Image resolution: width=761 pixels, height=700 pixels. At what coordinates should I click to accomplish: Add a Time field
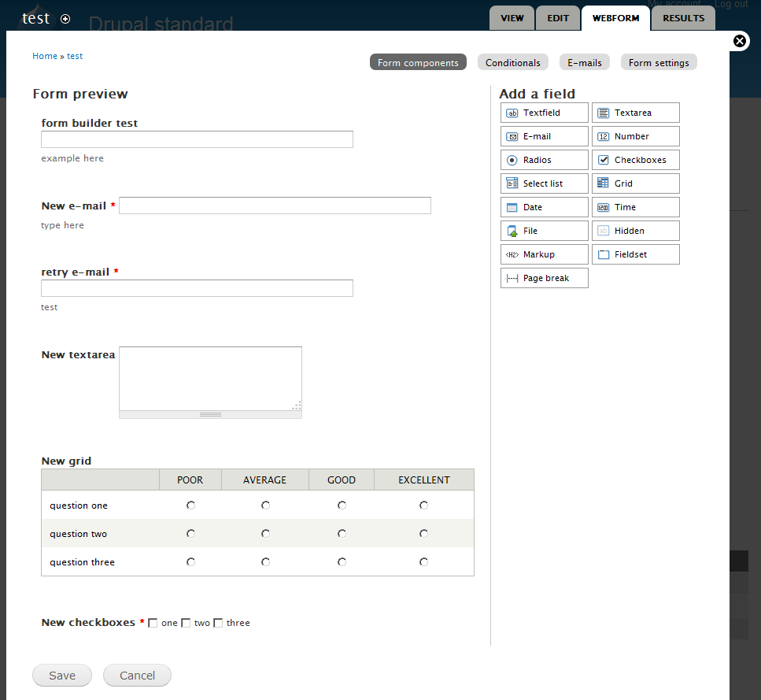pyautogui.click(x=635, y=207)
